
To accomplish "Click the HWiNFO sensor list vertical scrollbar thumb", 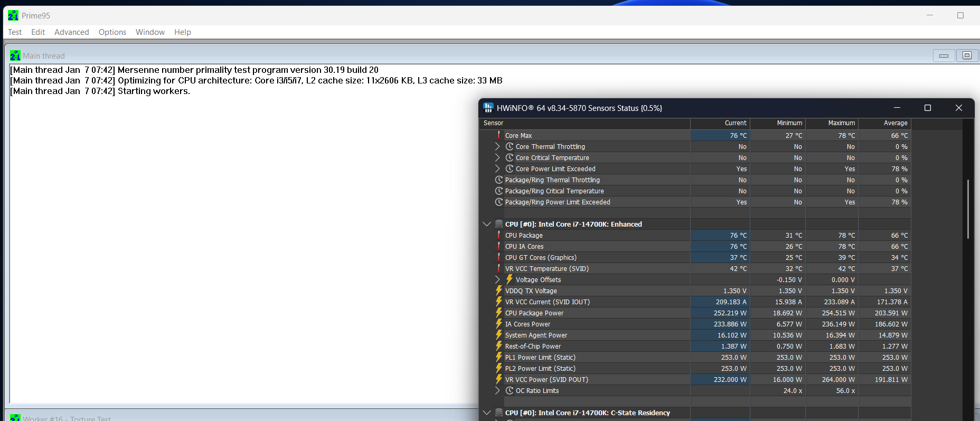I will (968, 209).
